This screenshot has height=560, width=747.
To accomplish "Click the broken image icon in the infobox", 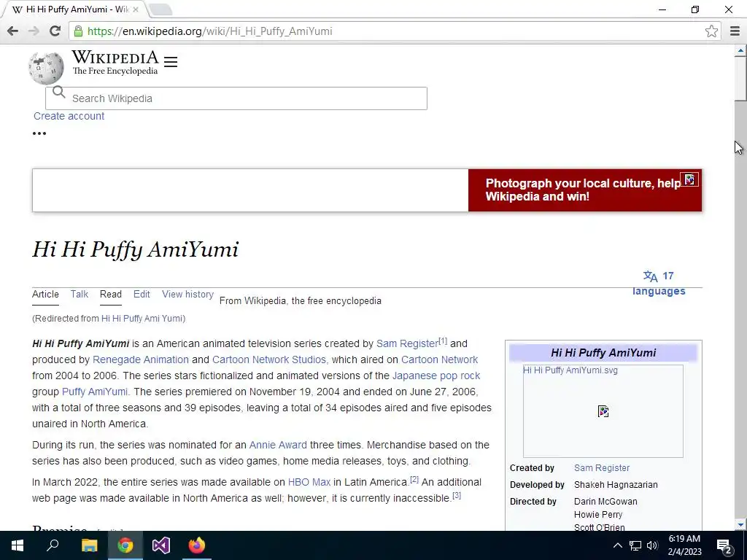I will click(x=603, y=411).
